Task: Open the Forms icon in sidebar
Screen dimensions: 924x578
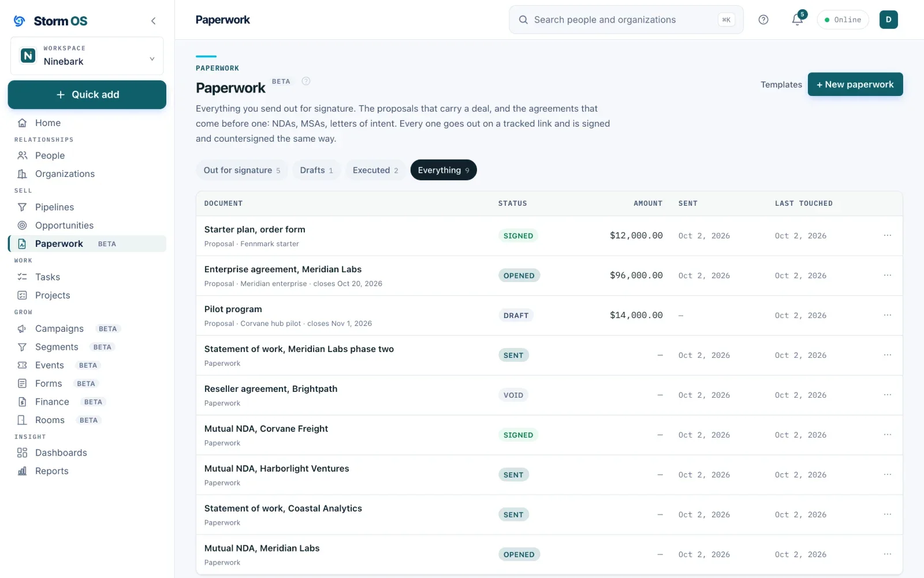Action: (x=22, y=384)
